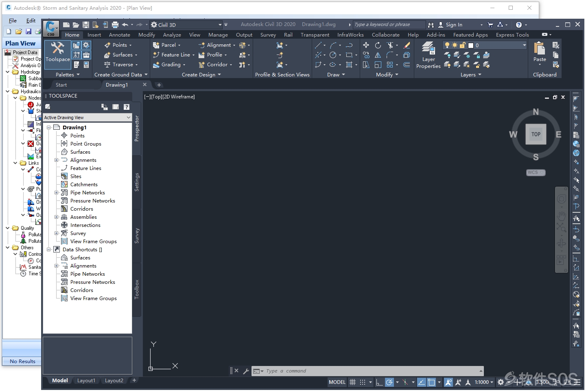Open the Civil 3D application menu
Viewport: 586px width, 392px height.
click(x=51, y=28)
